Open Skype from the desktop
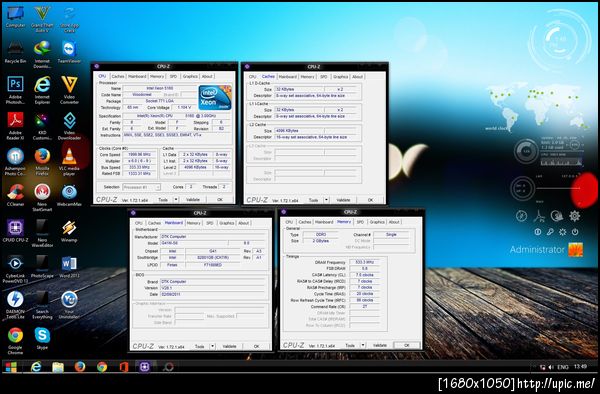 [42, 338]
